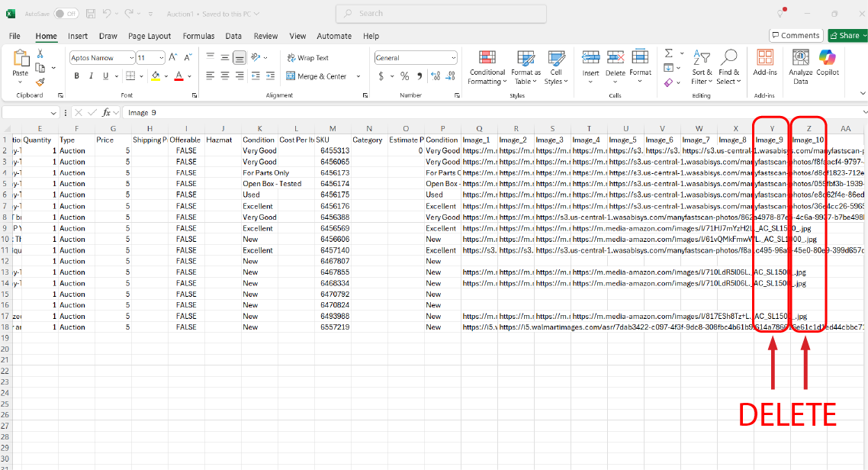Viewport: 868px width, 470px height.
Task: Toggle Wrap Text for the cell
Action: coord(307,58)
